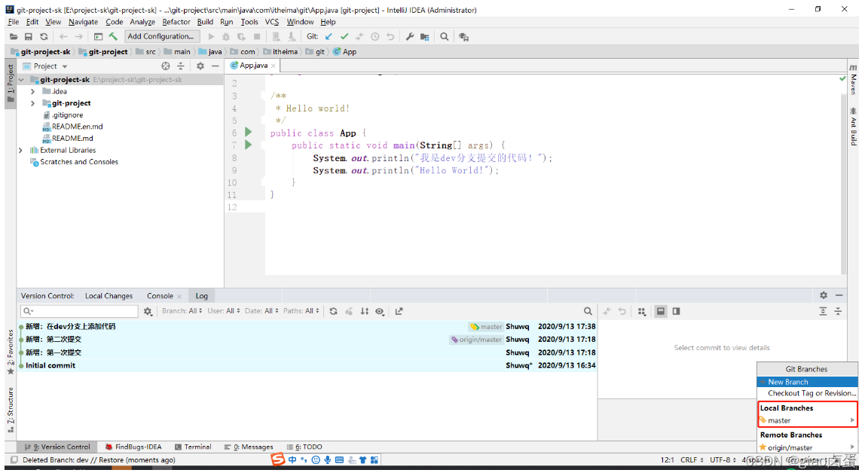Open Terminal tool window
868x476 pixels.
pos(193,447)
